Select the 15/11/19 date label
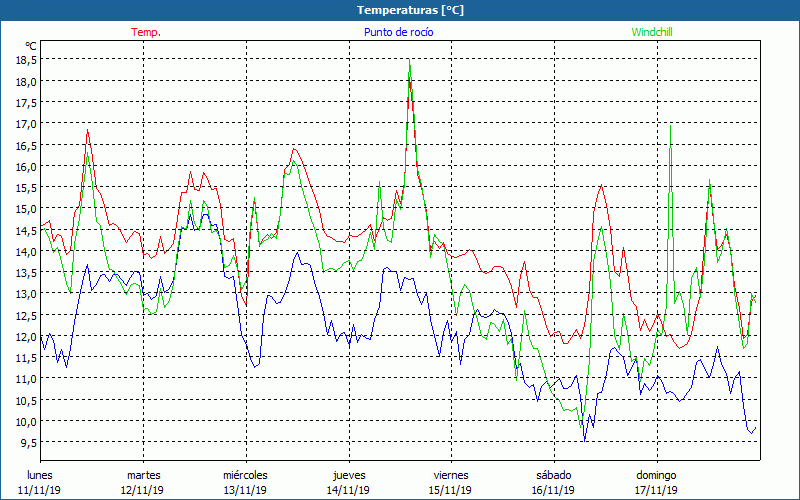Viewport: 800px width, 500px height. (x=451, y=490)
